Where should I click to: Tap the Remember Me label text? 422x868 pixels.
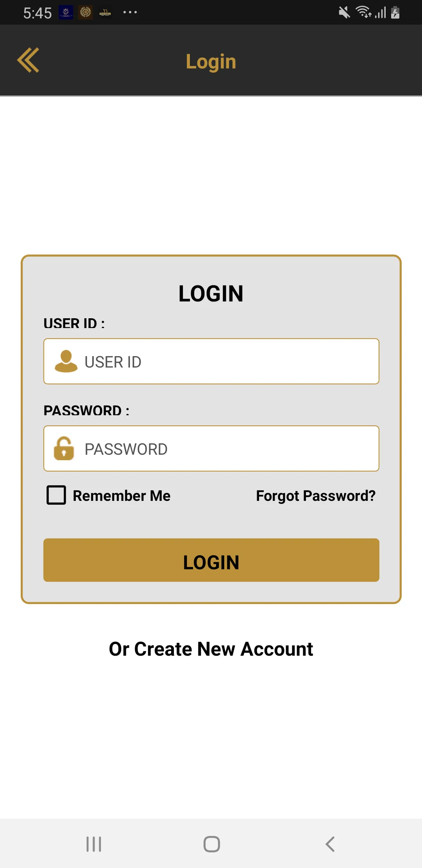click(122, 496)
